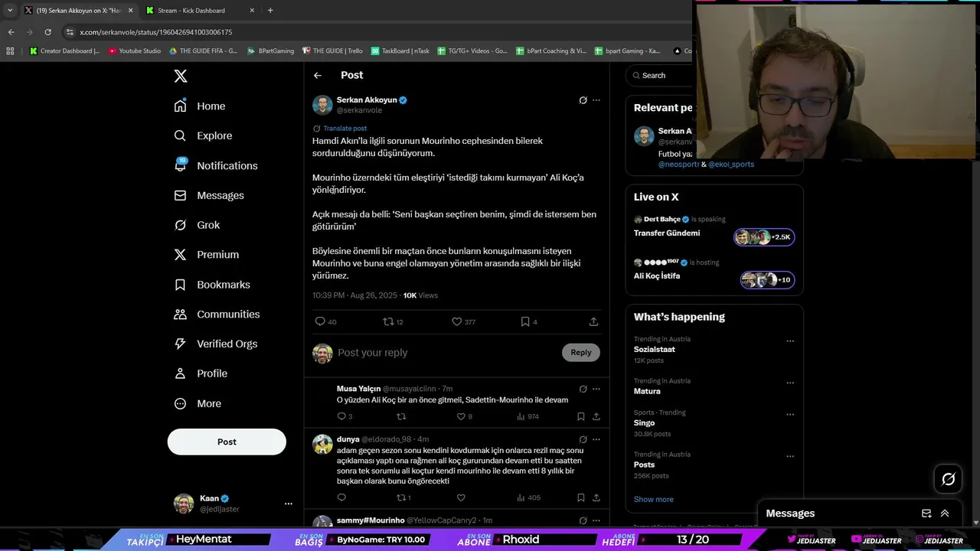Bookmark the main post showing 4 bookmarks

point(525,321)
